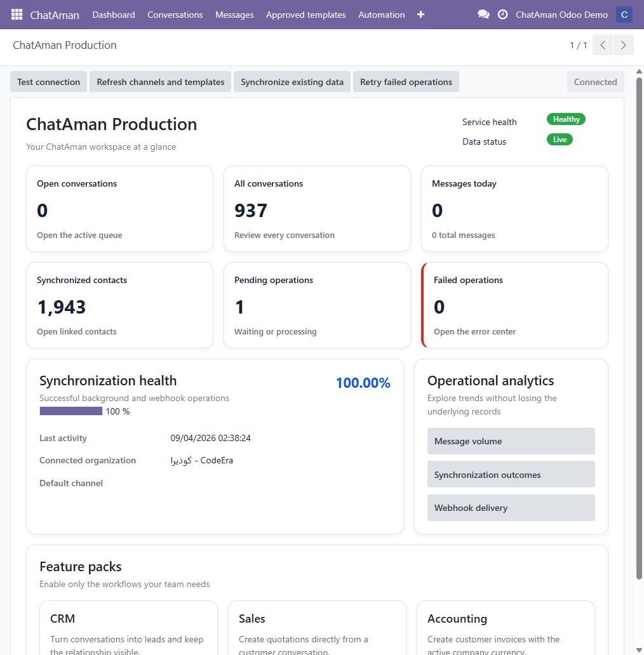The width and height of the screenshot is (644, 655).
Task: Open the Synchronized contacts card
Action: click(x=119, y=305)
